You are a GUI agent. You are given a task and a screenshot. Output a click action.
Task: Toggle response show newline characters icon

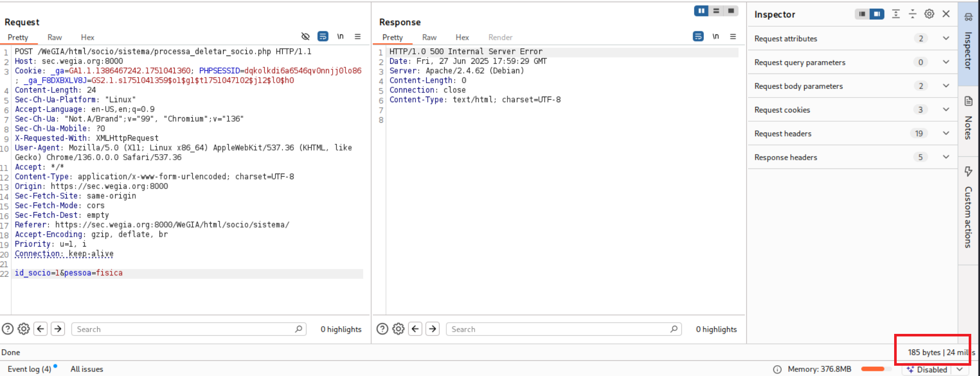coord(716,36)
